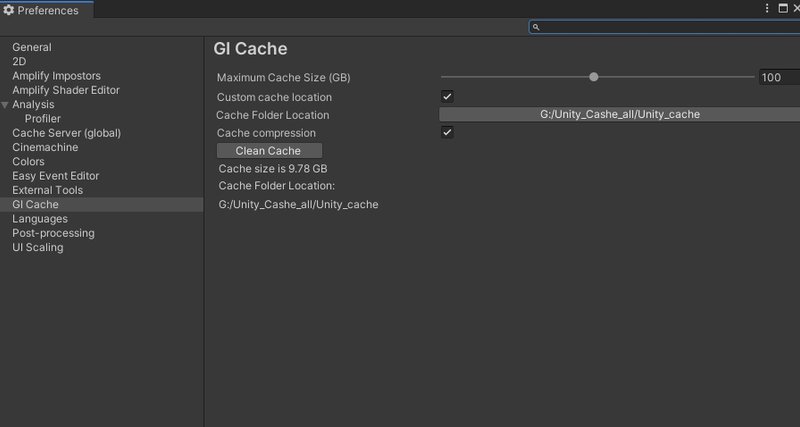Select the Post-processing category
The width and height of the screenshot is (800, 427).
54,233
